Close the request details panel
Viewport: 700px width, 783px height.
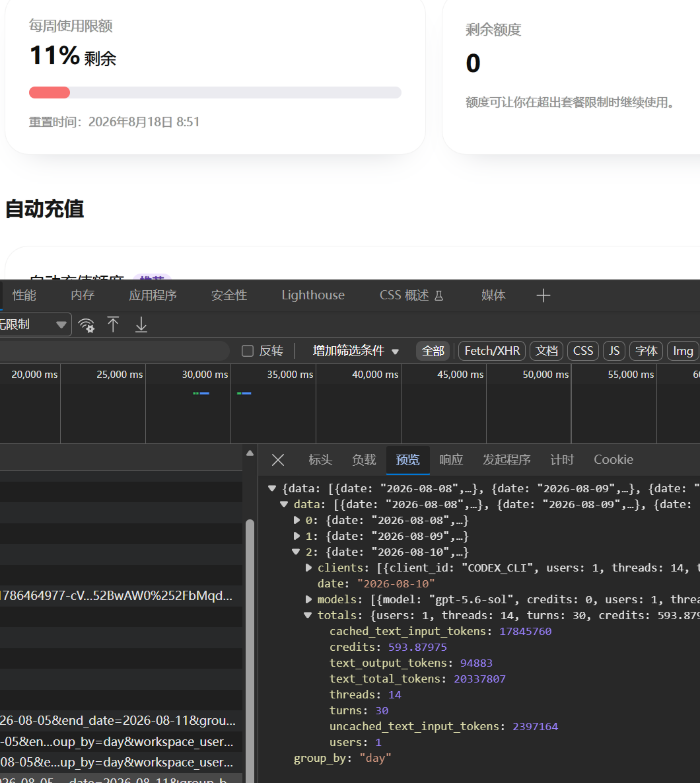[278, 459]
